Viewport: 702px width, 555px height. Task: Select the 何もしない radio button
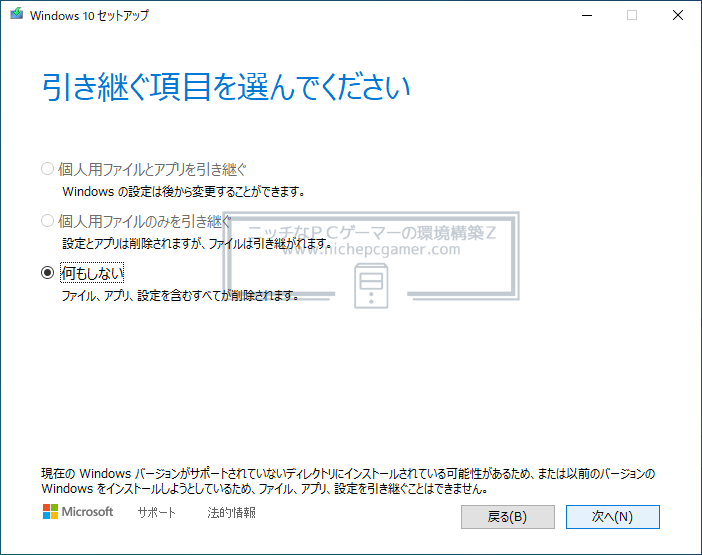point(47,272)
